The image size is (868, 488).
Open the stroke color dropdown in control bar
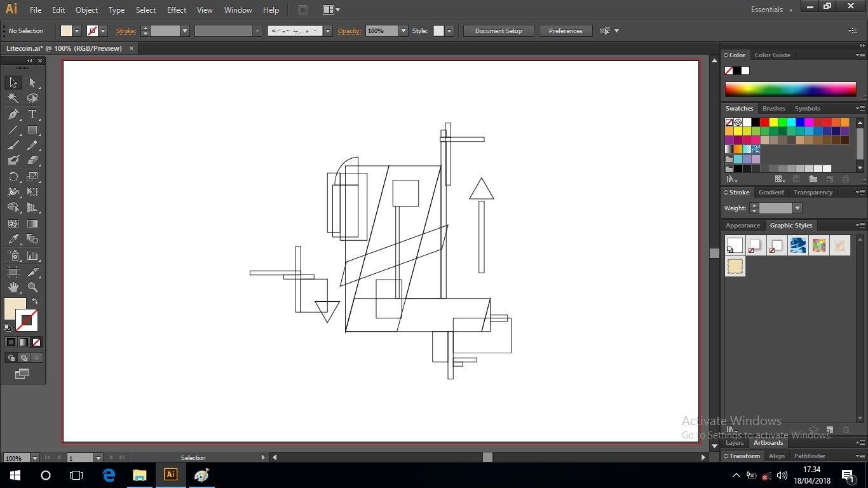click(x=103, y=30)
